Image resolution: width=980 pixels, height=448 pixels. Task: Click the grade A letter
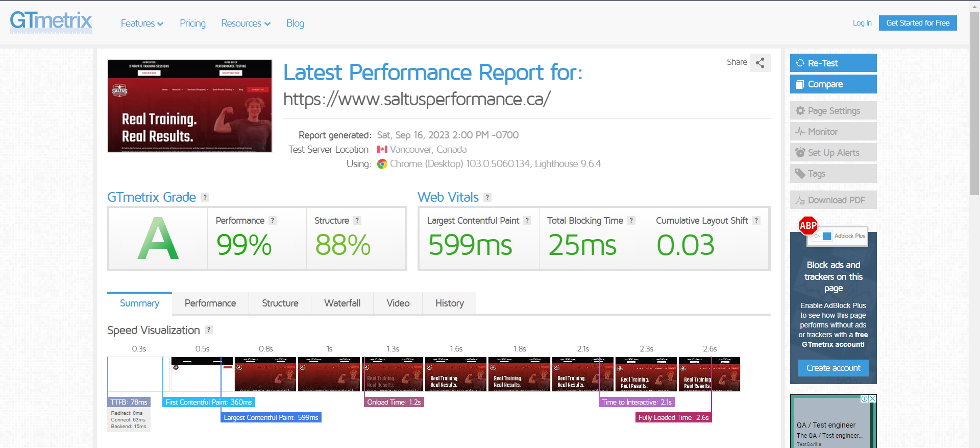[x=158, y=239]
